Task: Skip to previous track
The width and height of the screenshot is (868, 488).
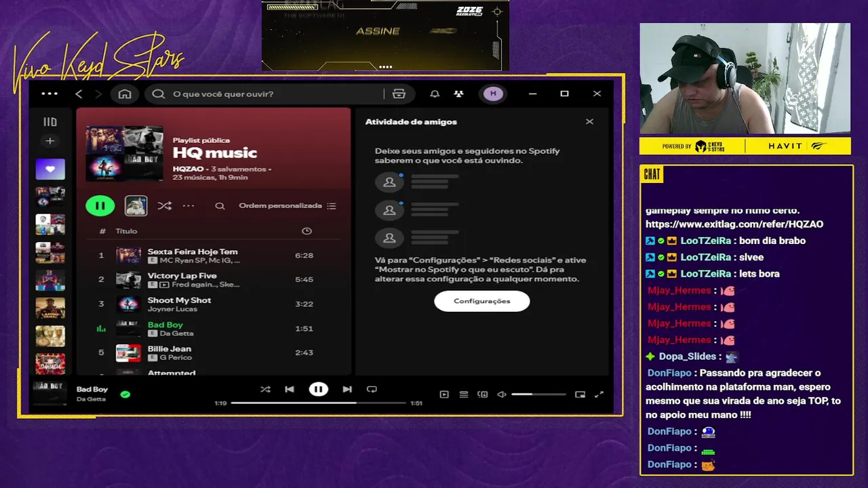Action: (x=290, y=389)
